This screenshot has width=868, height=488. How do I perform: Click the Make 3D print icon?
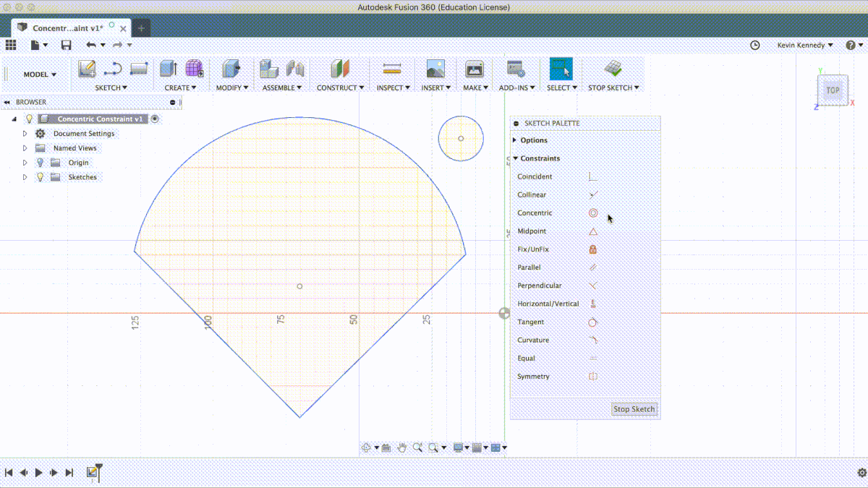point(474,69)
